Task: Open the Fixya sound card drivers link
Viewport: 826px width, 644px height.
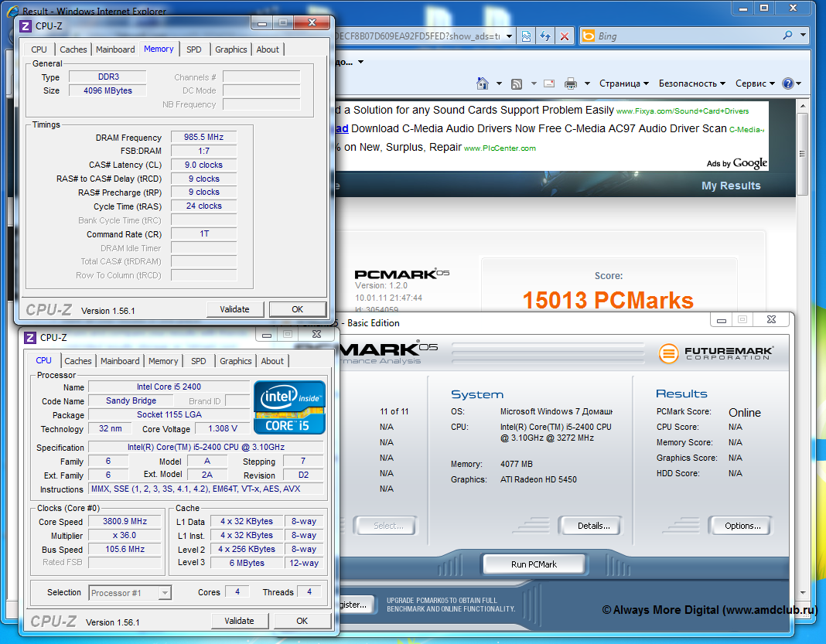Action: tap(682, 111)
